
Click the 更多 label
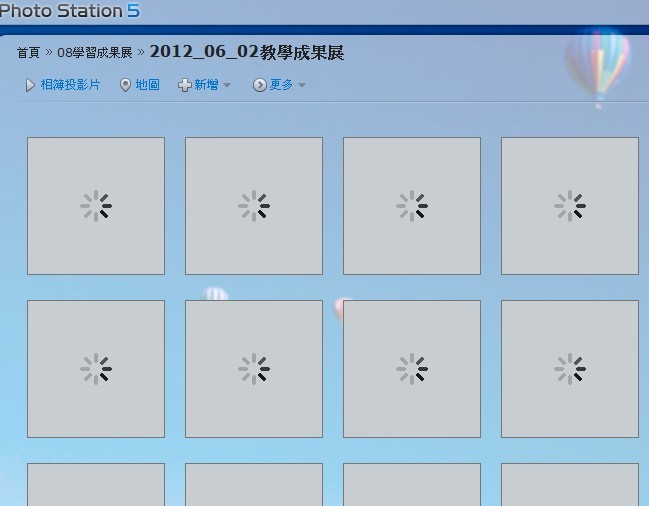(x=281, y=85)
